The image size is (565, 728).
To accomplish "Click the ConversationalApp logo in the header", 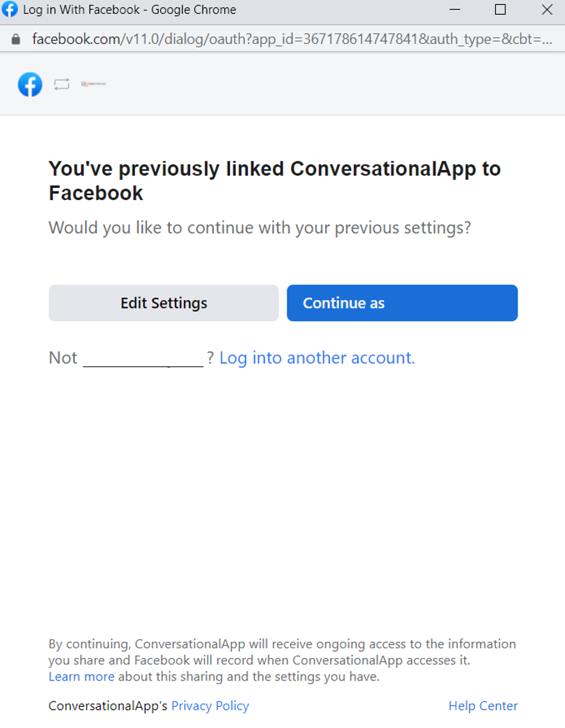I will tap(93, 85).
